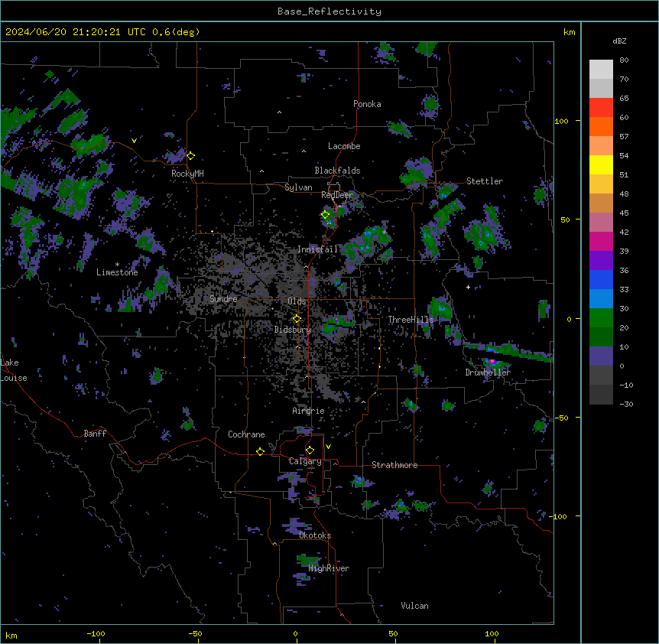Viewport: 659px width, 644px height.
Task: Click the Sylvan label on the map
Action: coord(298,187)
